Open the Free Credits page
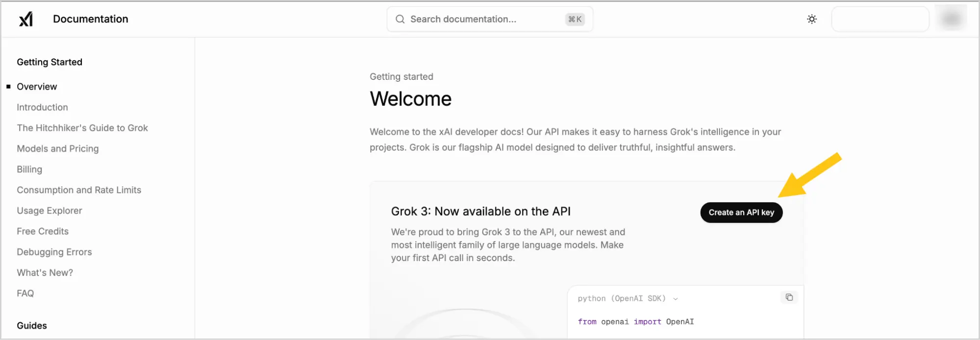The height and width of the screenshot is (340, 980). click(x=43, y=231)
